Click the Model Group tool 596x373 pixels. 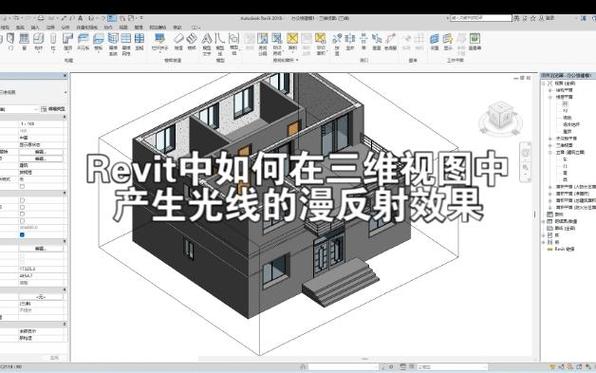coord(234,43)
